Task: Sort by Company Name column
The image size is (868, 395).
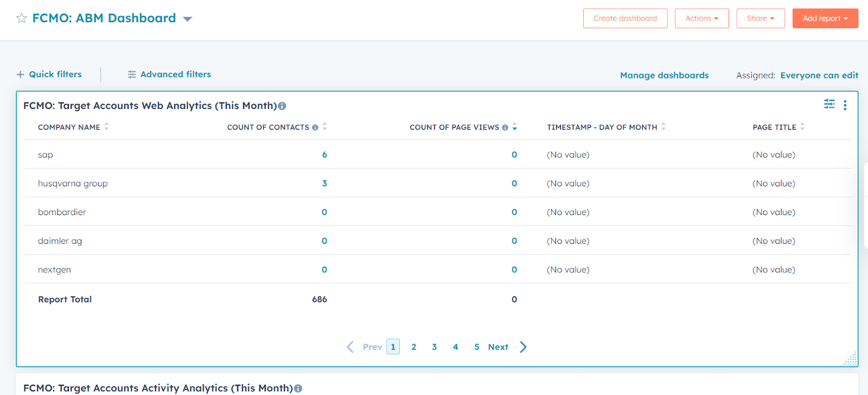Action: pyautogui.click(x=106, y=127)
